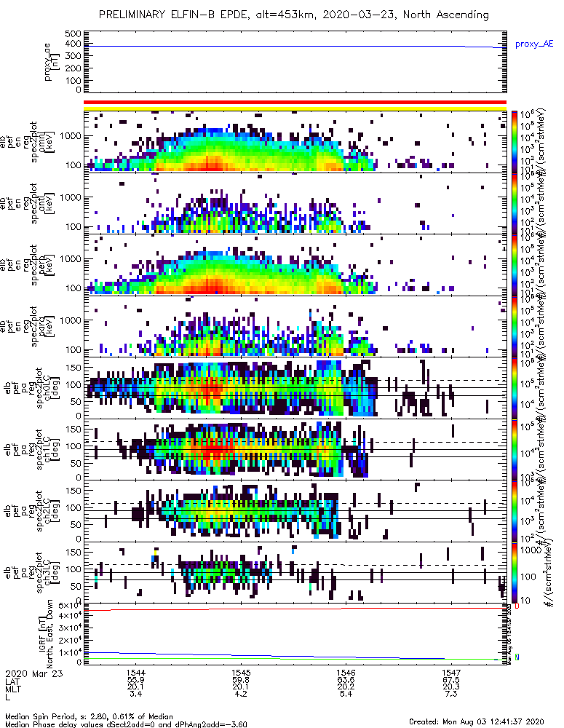Image resolution: width=564 pixels, height=728 pixels.
Task: Click the colorbar beside the ch0LC panel
Action: 515,388
